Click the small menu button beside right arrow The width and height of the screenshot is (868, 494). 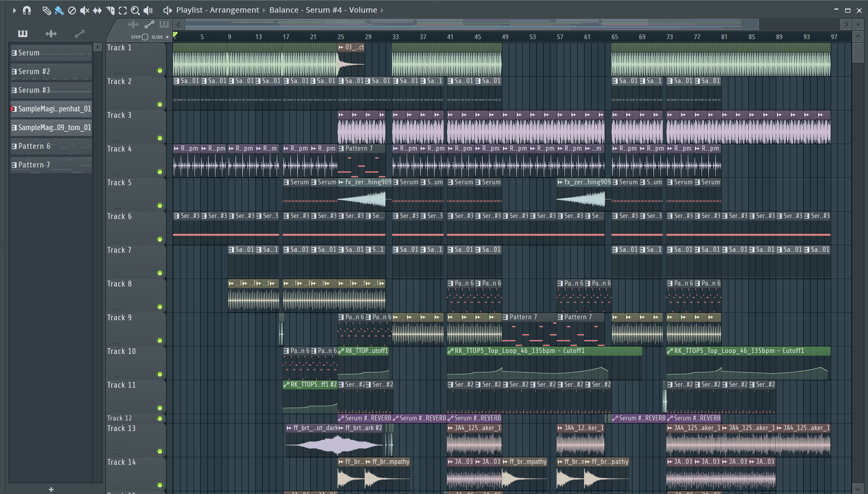click(858, 24)
